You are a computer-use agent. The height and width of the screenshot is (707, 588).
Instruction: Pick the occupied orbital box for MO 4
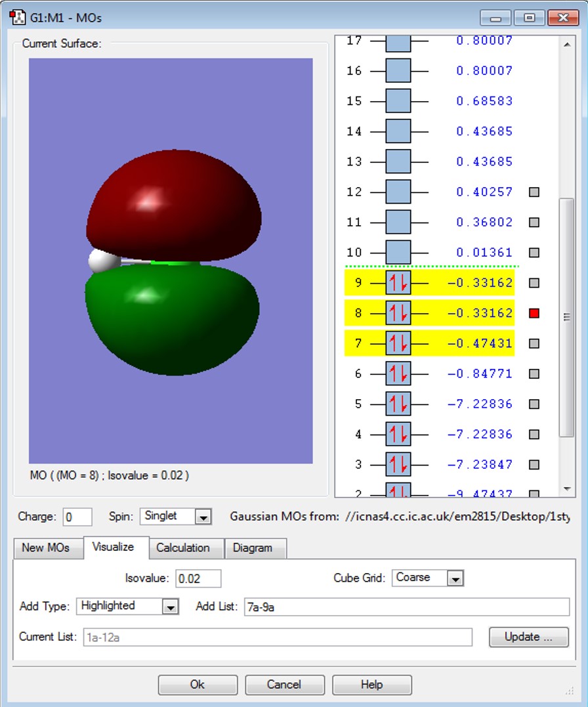coord(398,434)
